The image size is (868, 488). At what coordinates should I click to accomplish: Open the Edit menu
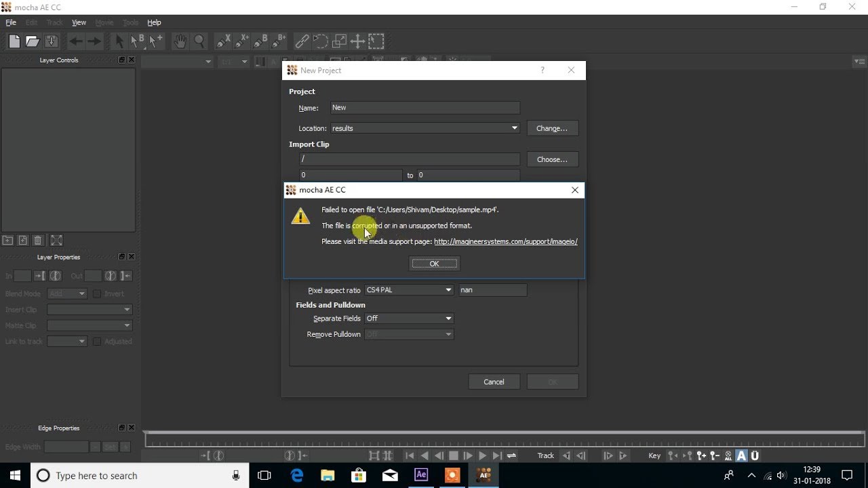coord(31,22)
